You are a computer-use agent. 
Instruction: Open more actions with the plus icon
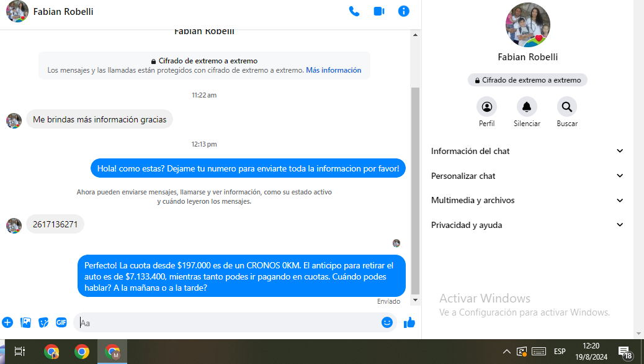[x=7, y=322]
